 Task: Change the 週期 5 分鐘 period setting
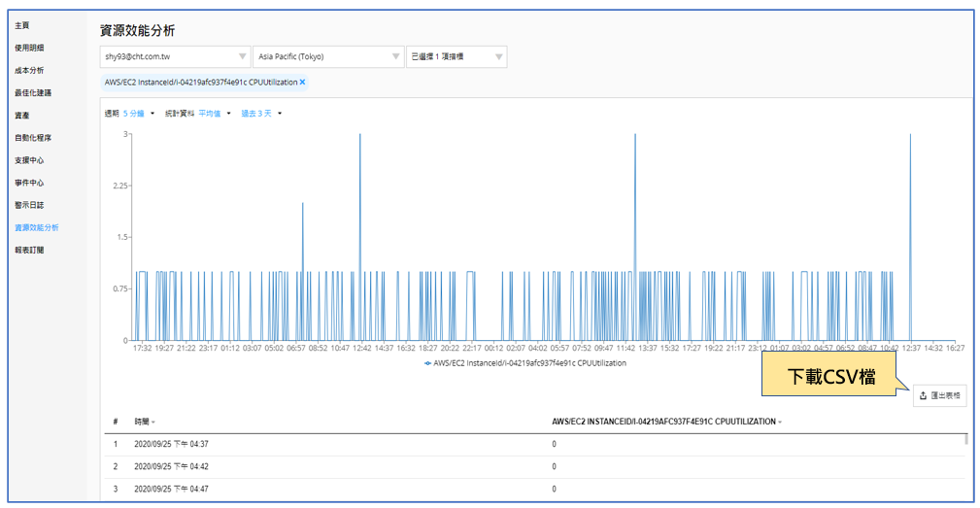pos(134,114)
